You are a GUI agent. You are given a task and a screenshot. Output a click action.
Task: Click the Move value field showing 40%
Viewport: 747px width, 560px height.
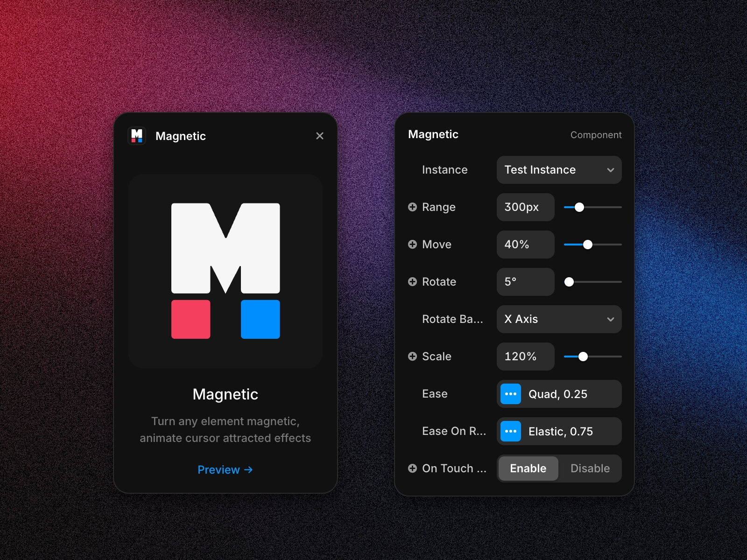pyautogui.click(x=525, y=245)
